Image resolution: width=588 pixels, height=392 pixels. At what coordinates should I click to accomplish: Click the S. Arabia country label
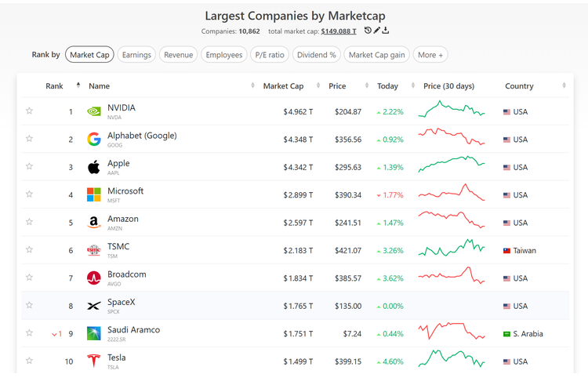(x=528, y=334)
